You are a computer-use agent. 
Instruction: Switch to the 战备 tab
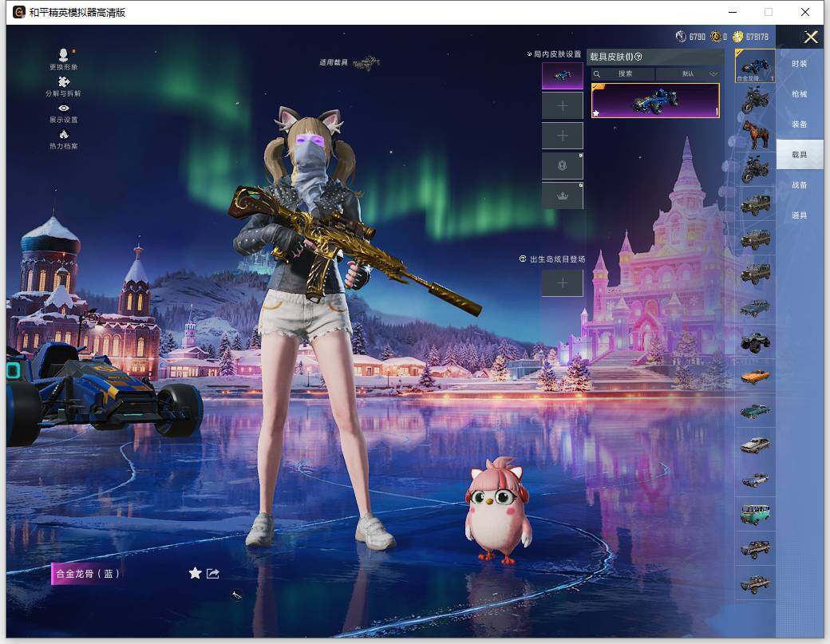pos(800,185)
